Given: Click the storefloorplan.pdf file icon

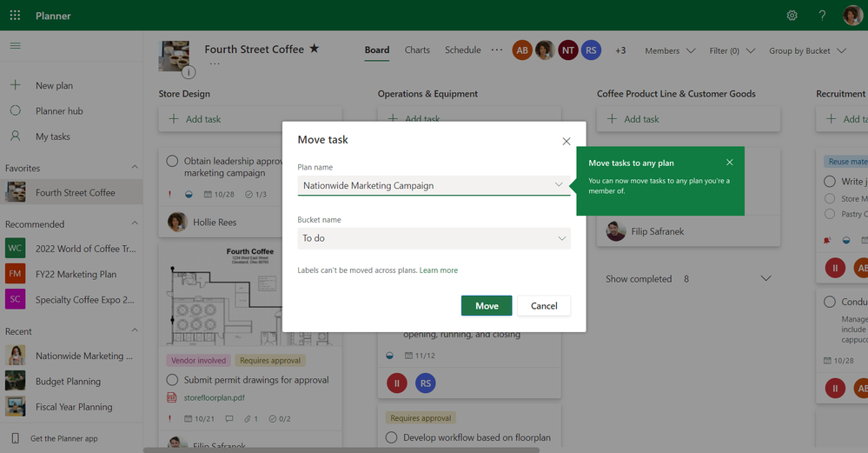Looking at the screenshot, I should coord(172,397).
